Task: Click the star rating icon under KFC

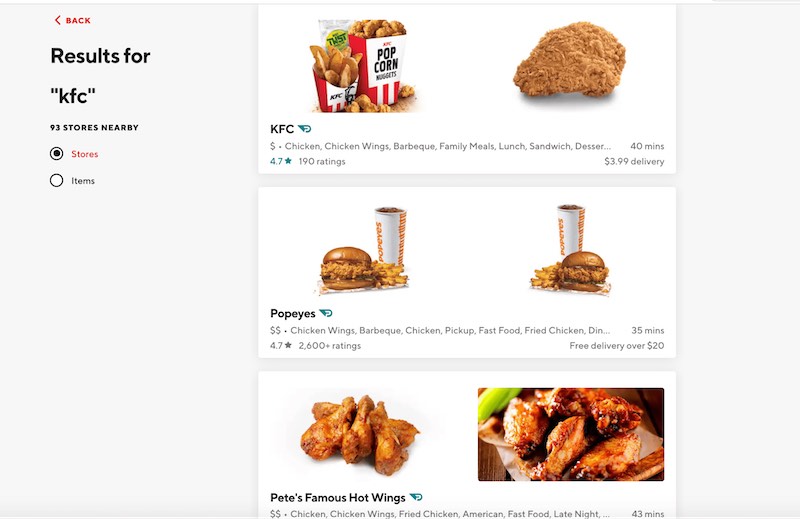Action: coord(288,161)
